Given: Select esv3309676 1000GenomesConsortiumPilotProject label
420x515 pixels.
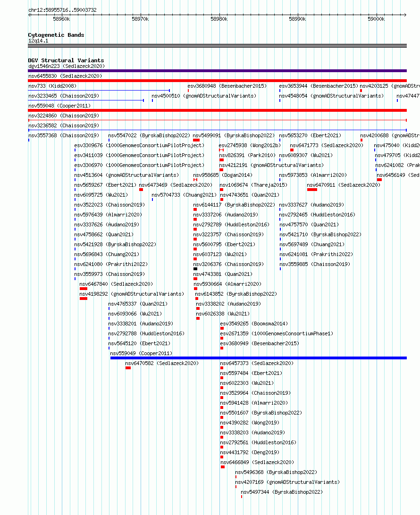Looking at the screenshot, I should pos(139,145).
